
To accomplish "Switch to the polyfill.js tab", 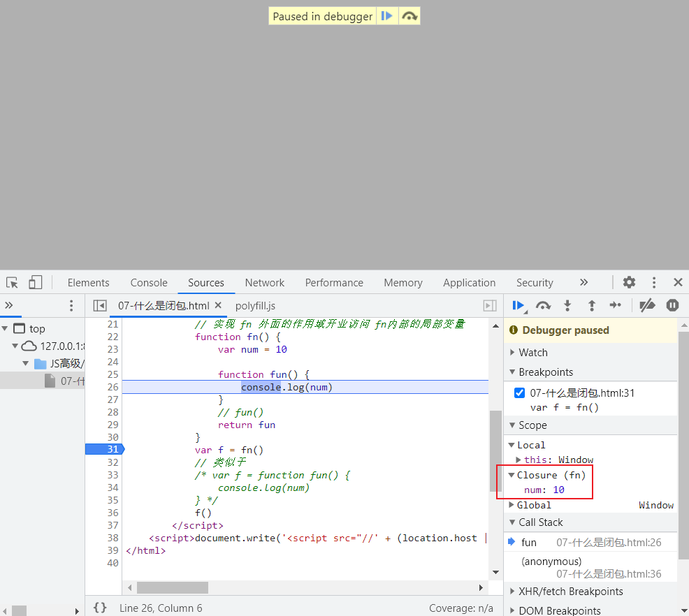I will pyautogui.click(x=255, y=306).
